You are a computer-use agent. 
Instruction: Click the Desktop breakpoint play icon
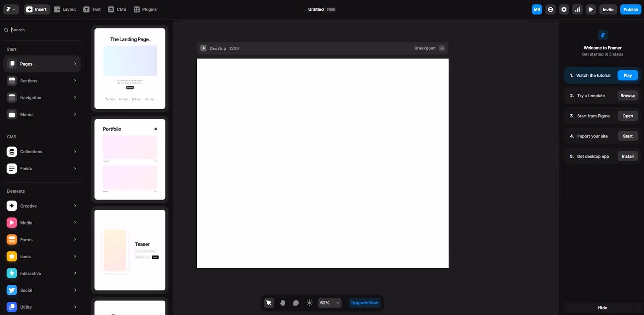[204, 48]
